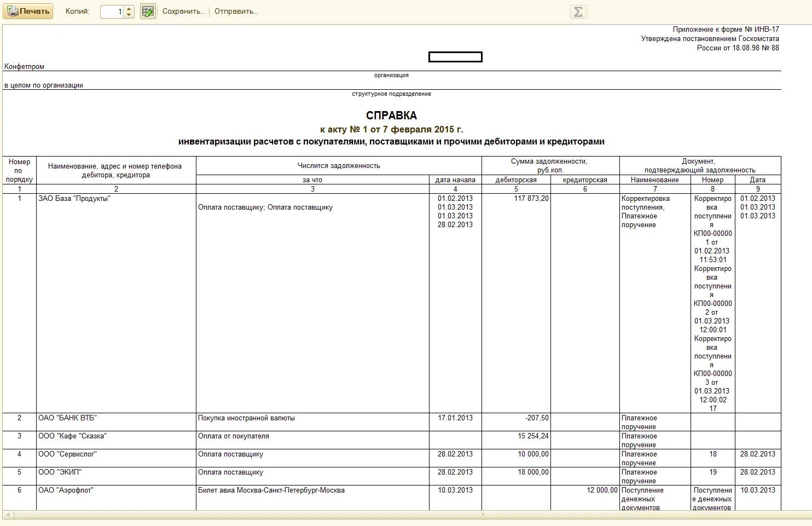The height and width of the screenshot is (526, 812).
Task: Select column header Числится задолженность
Action: pyautogui.click(x=339, y=166)
